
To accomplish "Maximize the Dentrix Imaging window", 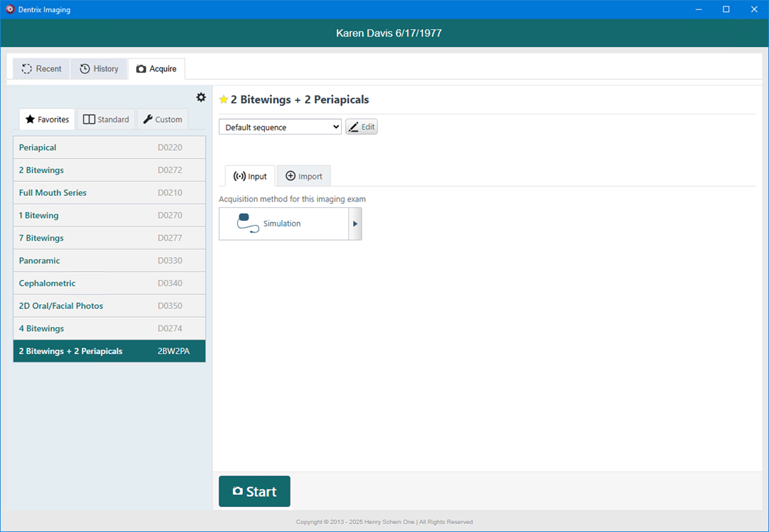I will (x=726, y=9).
